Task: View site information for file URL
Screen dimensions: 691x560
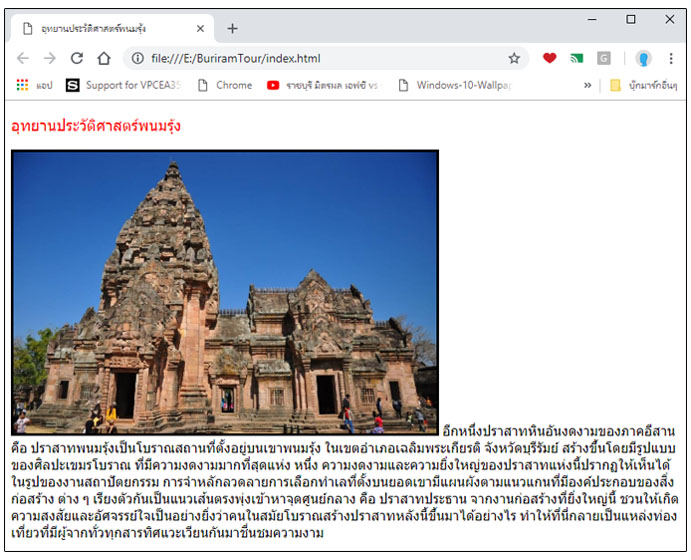Action: coord(137,59)
